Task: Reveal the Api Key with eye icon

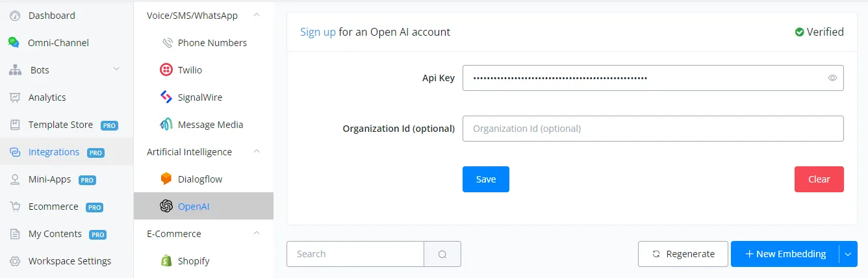Action: (832, 78)
